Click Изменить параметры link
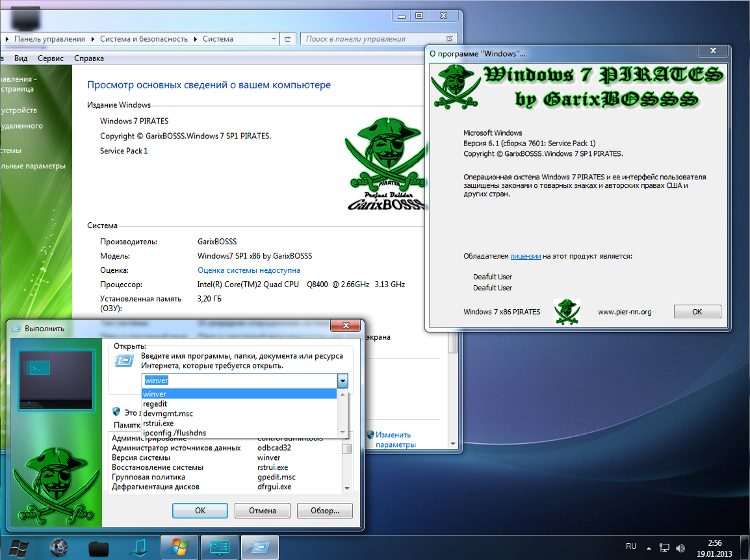750x560 pixels. pos(396,439)
